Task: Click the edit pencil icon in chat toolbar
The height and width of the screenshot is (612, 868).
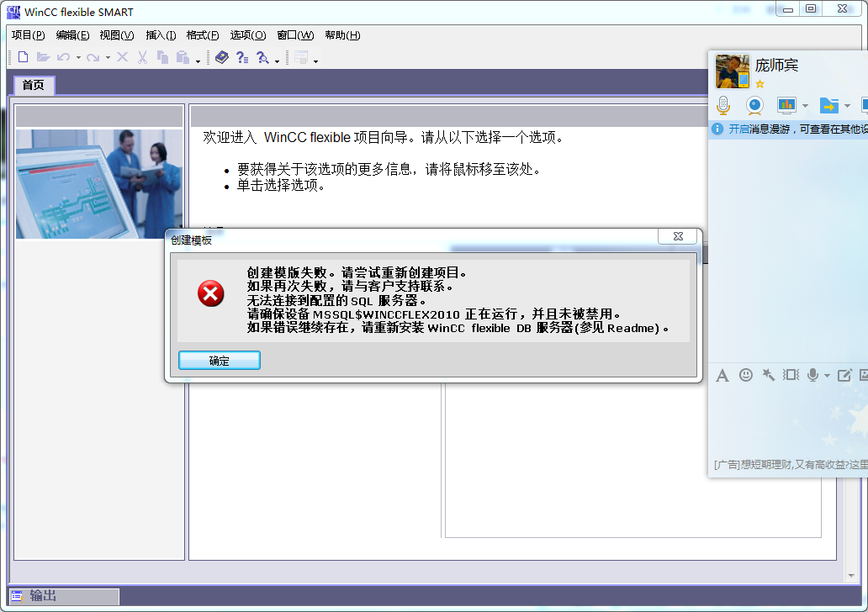Action: (x=844, y=375)
